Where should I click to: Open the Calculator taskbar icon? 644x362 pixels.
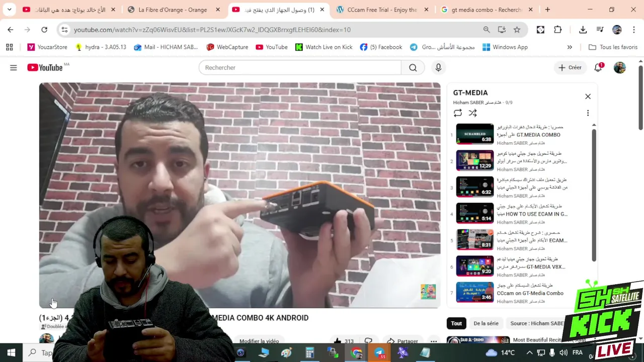click(309, 353)
